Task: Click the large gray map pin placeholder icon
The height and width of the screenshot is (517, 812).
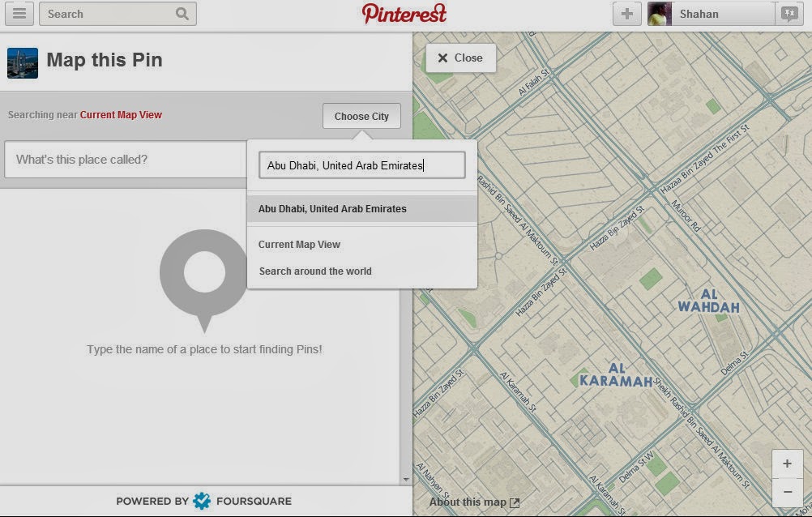Action: (x=204, y=280)
